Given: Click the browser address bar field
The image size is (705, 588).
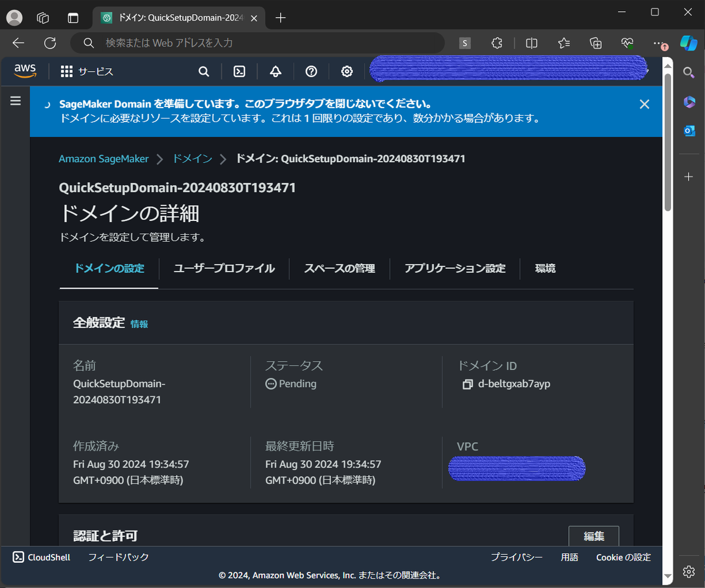Looking at the screenshot, I should (x=257, y=43).
